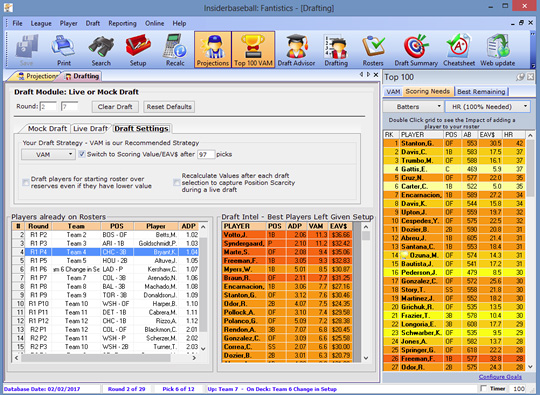Enable Recalculate Values after each draft checkbox
Viewport: 540px width, 395px height.
click(176, 183)
